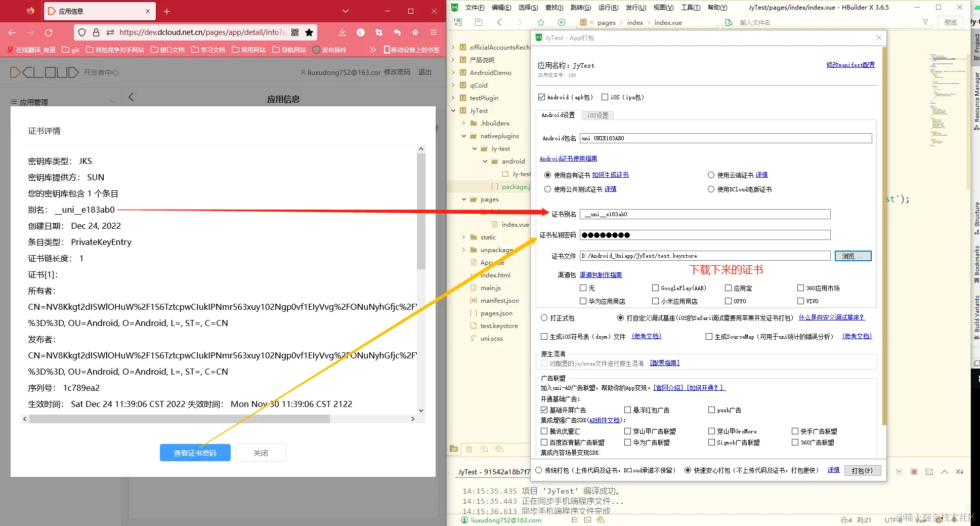The image size is (980, 526).
Task: Open 修改manifest配置 link
Action: (x=850, y=65)
